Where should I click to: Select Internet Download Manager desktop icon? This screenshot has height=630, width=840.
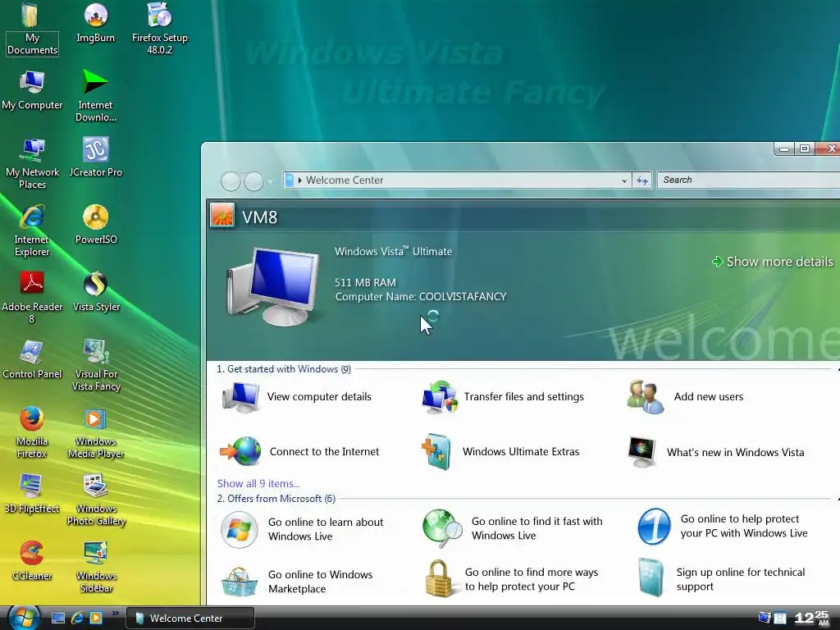[95, 97]
